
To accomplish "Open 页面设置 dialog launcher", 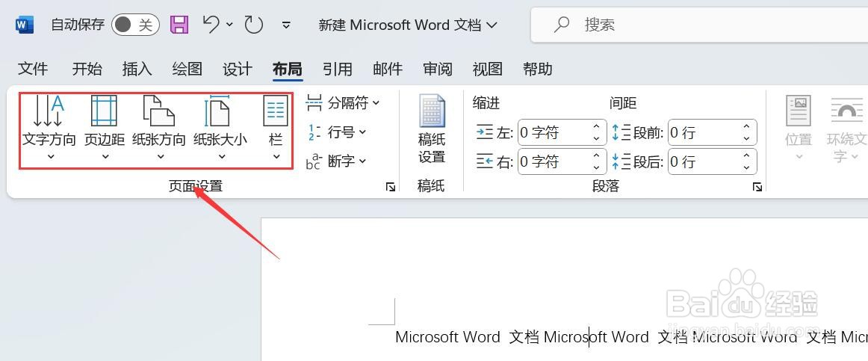I will point(391,187).
